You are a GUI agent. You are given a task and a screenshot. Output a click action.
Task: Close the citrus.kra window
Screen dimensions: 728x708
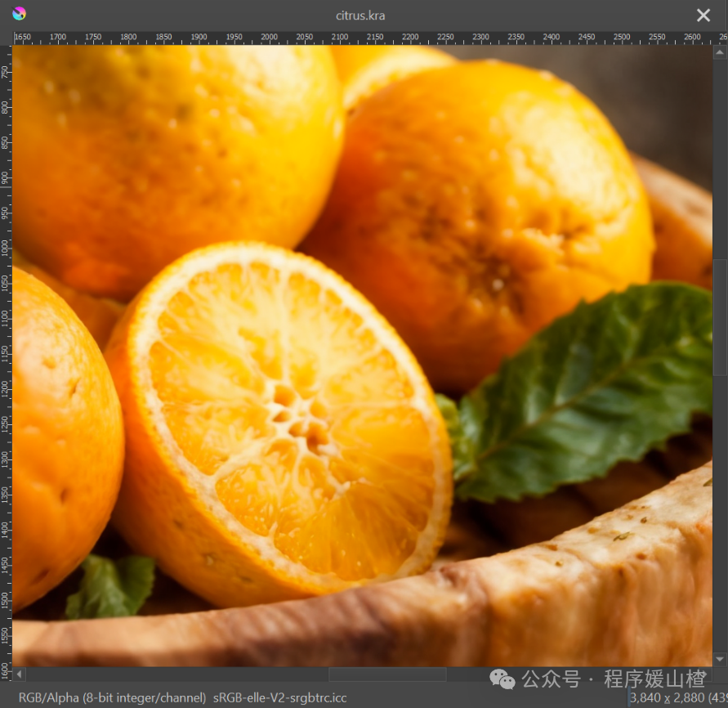click(x=703, y=16)
